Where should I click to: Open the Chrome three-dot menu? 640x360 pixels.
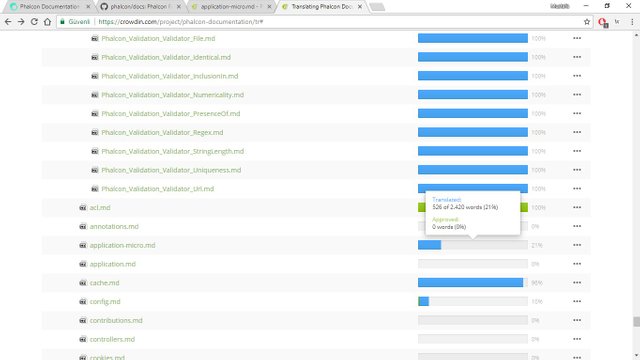pyautogui.click(x=632, y=22)
